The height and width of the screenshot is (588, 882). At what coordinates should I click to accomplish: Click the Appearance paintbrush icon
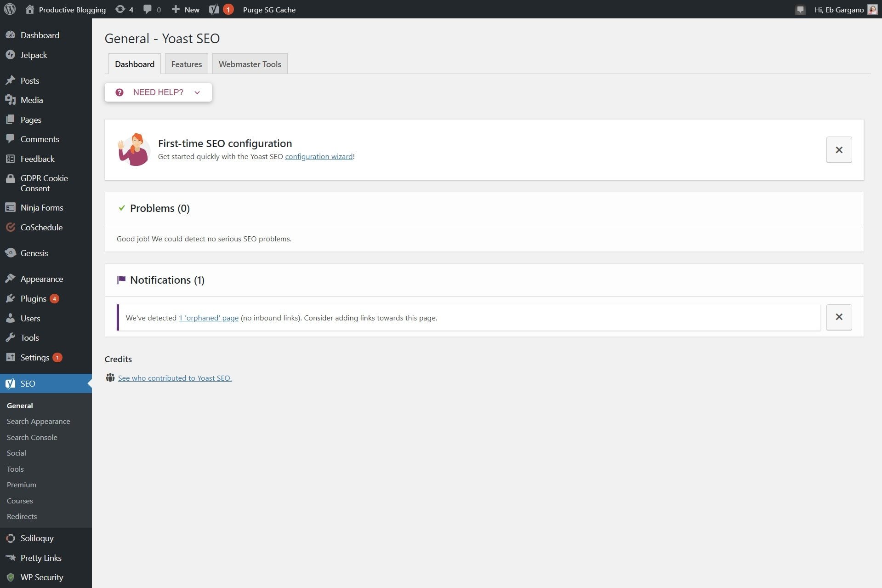click(10, 279)
